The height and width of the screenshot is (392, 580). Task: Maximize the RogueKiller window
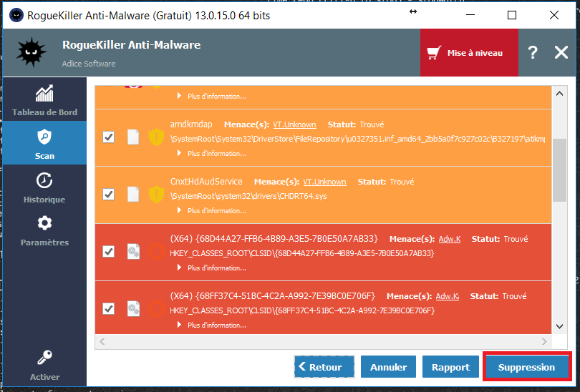pos(512,15)
